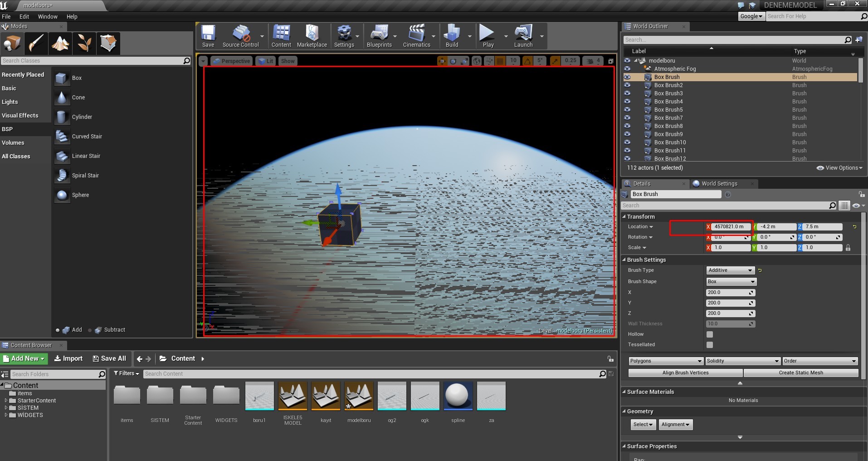Select the Foliage mode icon

coord(84,44)
